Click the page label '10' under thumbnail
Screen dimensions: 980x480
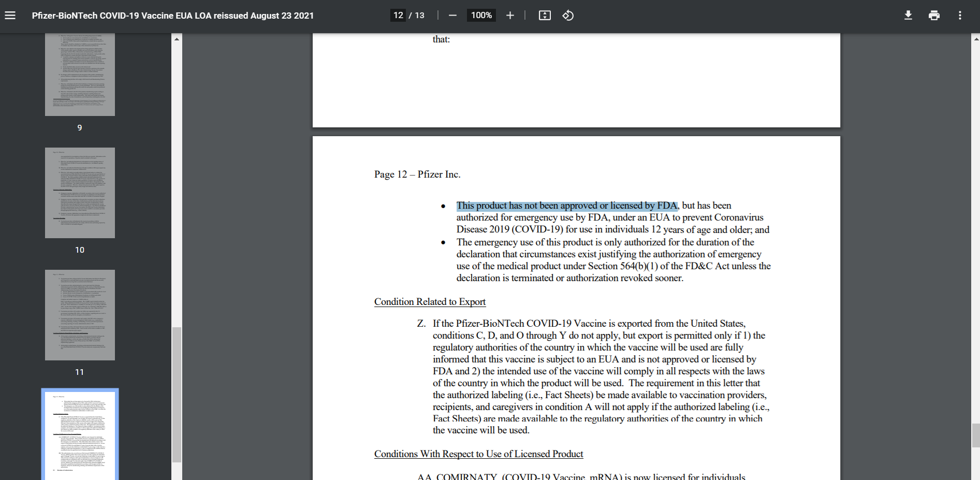pos(80,250)
